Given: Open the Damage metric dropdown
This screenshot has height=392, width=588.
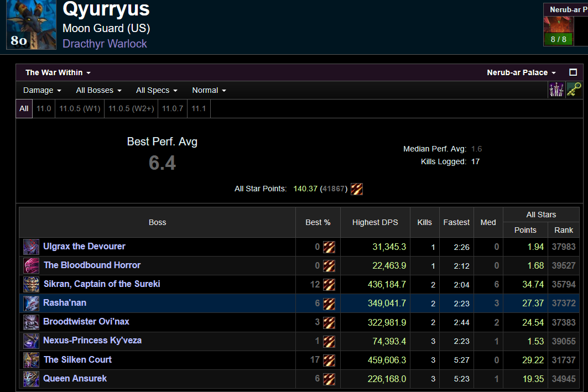Looking at the screenshot, I should (43, 90).
